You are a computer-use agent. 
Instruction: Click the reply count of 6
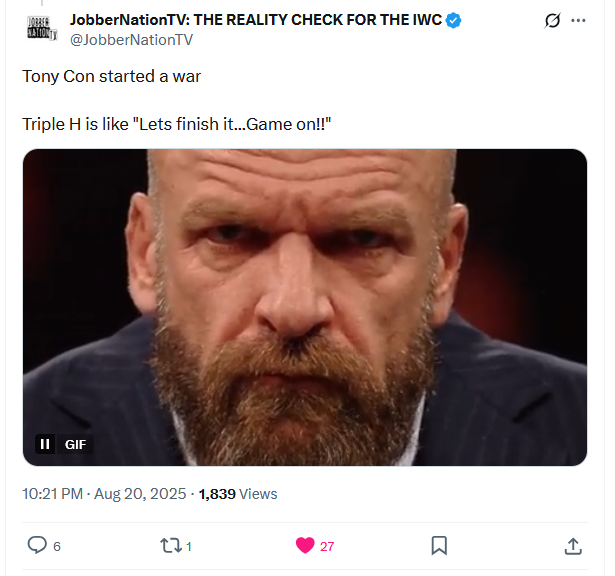point(57,546)
